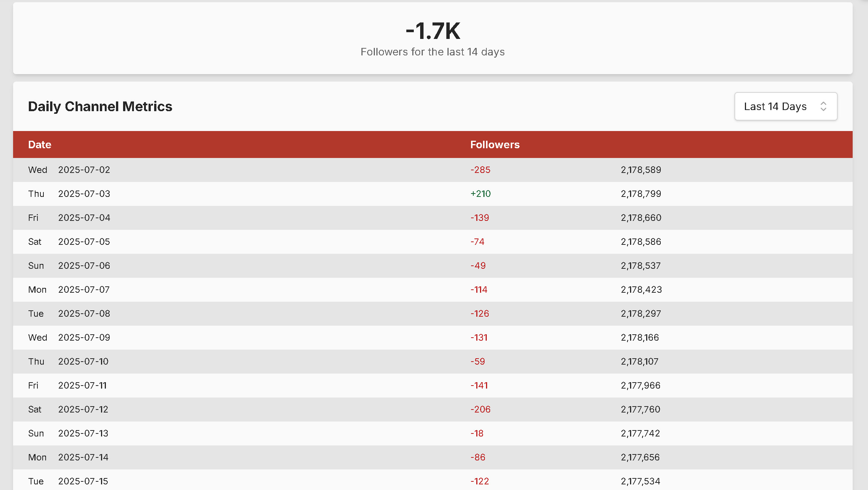Select date 2025-07-11
The width and height of the screenshot is (868, 490).
(82, 385)
